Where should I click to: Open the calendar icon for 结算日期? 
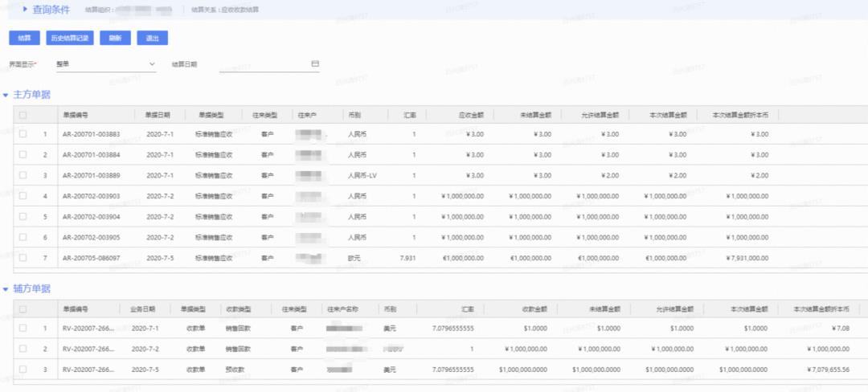click(315, 64)
